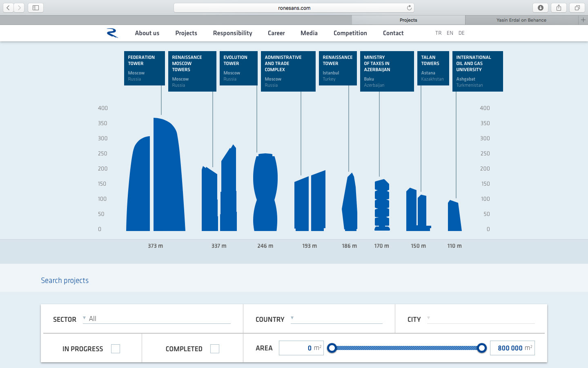The height and width of the screenshot is (368, 588).
Task: Click the 110 m height label
Action: [x=454, y=246]
